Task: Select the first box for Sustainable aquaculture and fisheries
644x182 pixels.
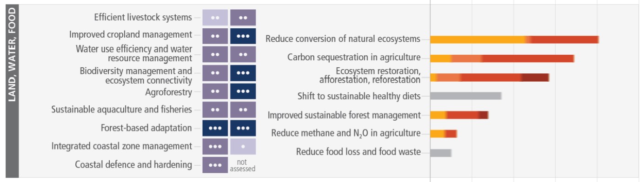Action: [x=215, y=110]
